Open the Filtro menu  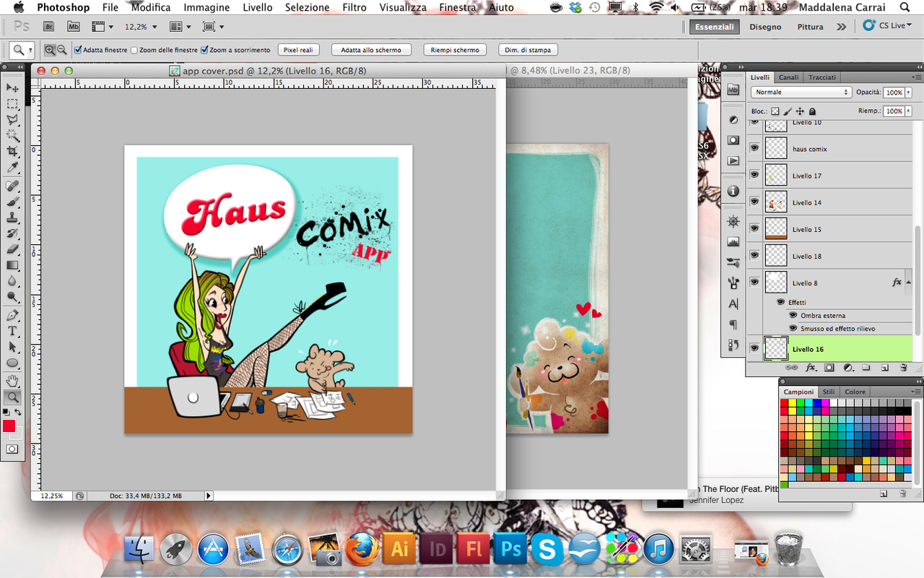click(x=354, y=7)
